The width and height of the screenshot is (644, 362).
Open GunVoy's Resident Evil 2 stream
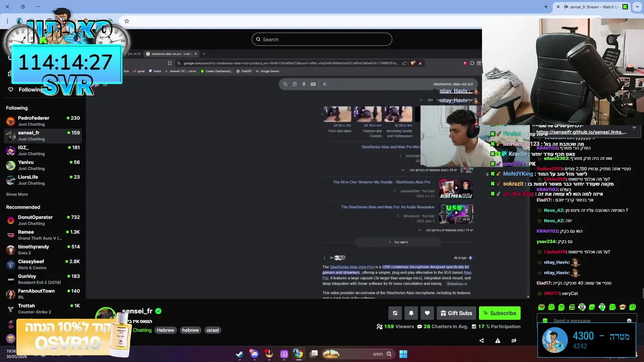(43, 279)
